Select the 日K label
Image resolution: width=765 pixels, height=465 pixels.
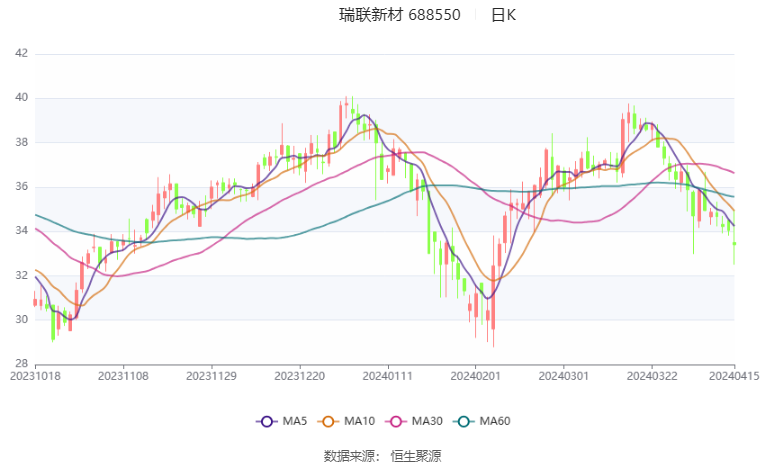pos(503,15)
